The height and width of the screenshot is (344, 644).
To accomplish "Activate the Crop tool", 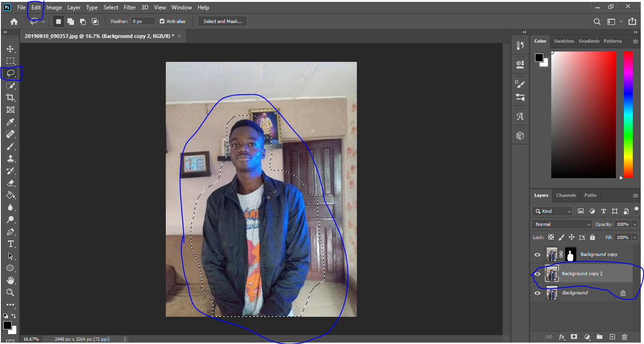I will [x=10, y=97].
